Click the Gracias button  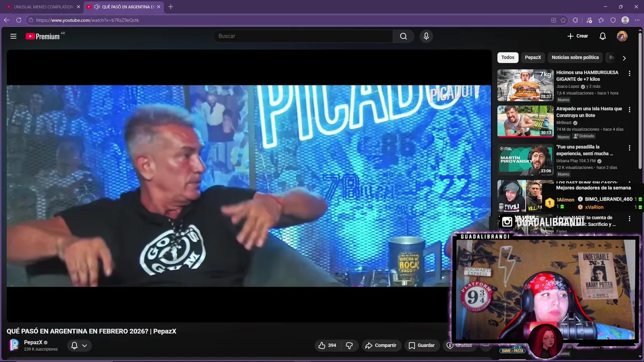[x=459, y=345]
